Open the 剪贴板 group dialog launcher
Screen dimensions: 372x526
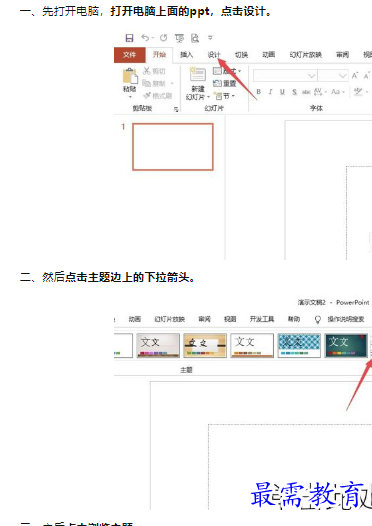click(176, 109)
